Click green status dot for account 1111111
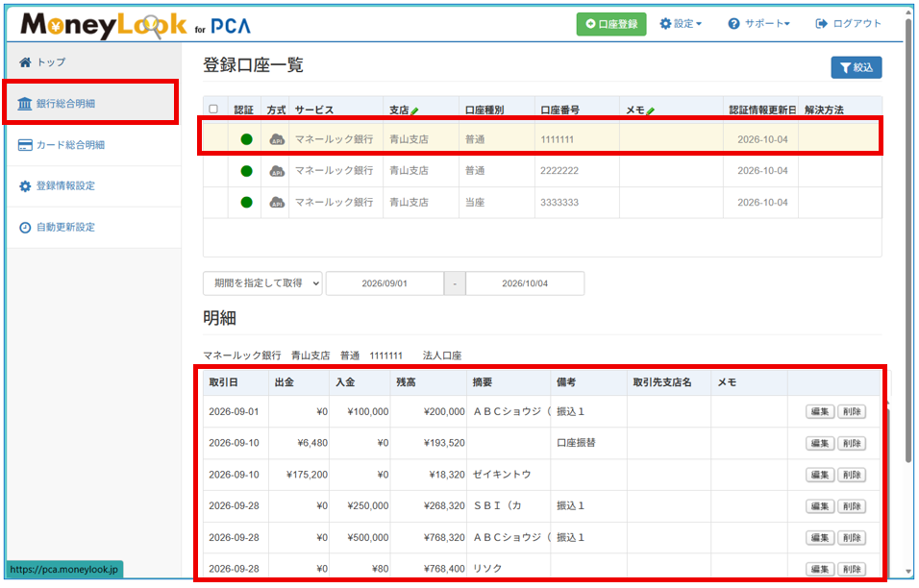Image resolution: width=919 pixels, height=588 pixels. (x=247, y=139)
